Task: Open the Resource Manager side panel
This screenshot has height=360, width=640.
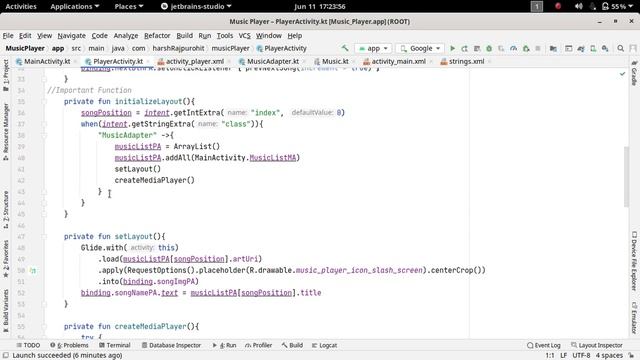Action: point(6,131)
